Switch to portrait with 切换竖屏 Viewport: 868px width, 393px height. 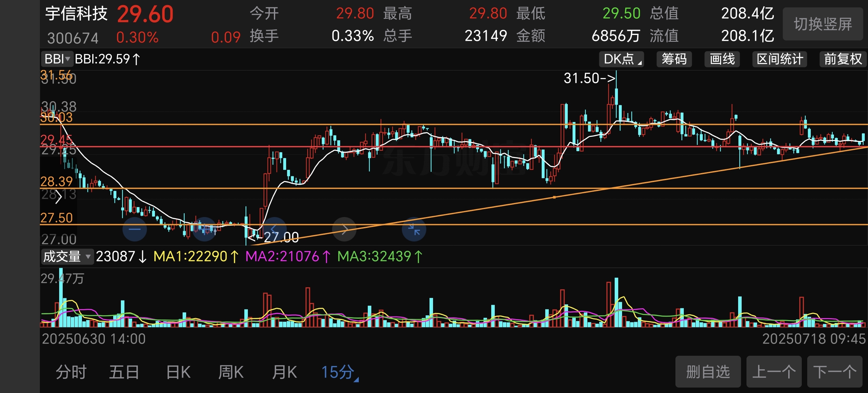pyautogui.click(x=823, y=24)
